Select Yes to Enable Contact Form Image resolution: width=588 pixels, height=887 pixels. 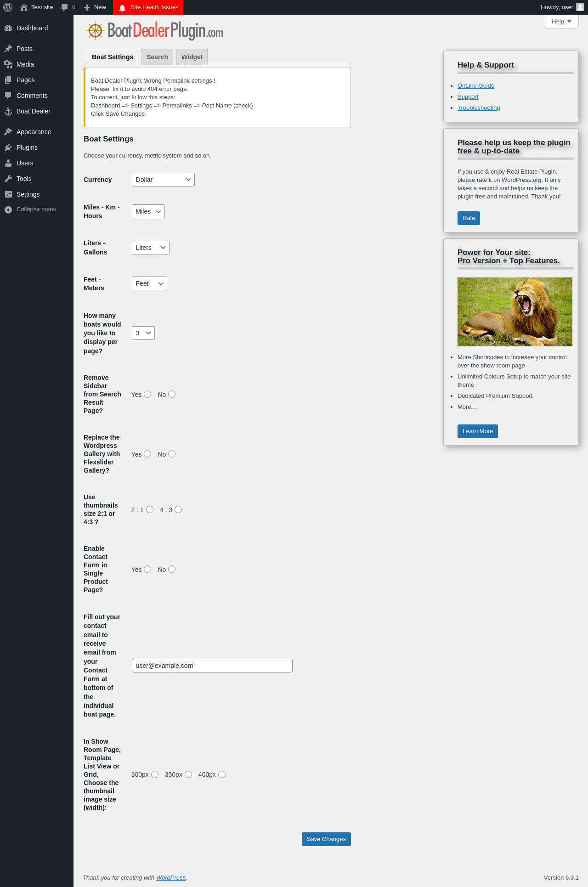(x=147, y=569)
